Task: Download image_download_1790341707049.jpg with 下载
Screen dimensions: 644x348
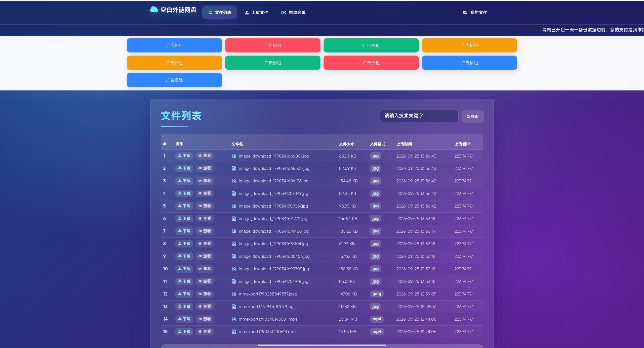Action: click(184, 193)
